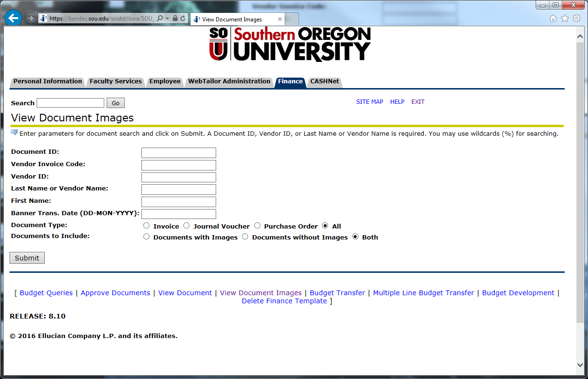Open the Personal Information tab
Image resolution: width=588 pixels, height=379 pixels.
(48, 81)
